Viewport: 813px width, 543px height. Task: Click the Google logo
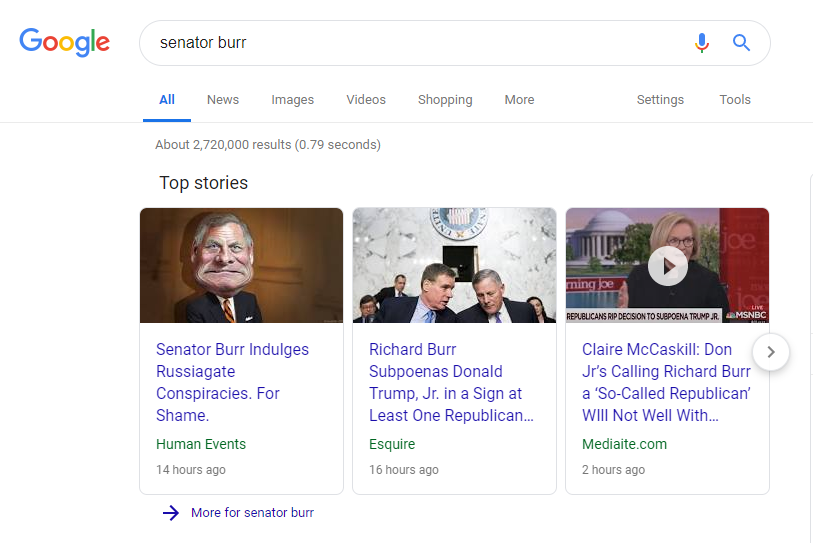pos(65,42)
